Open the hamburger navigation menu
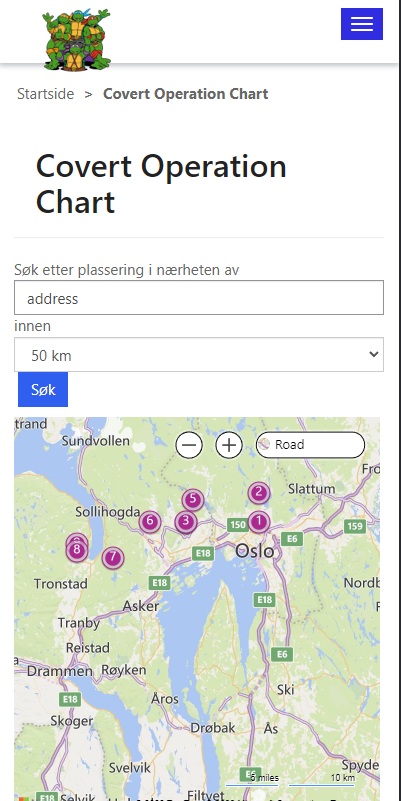This screenshot has width=401, height=801. pyautogui.click(x=362, y=24)
